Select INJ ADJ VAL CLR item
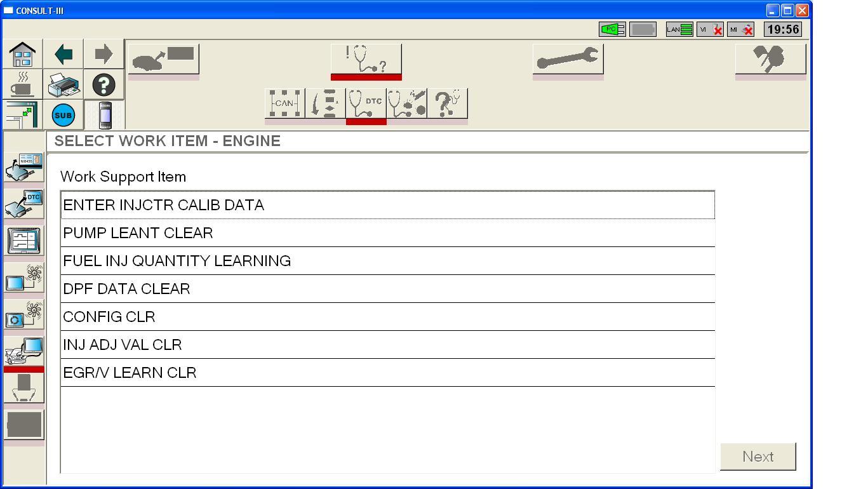Screen dimensions: 868x489 387,345
